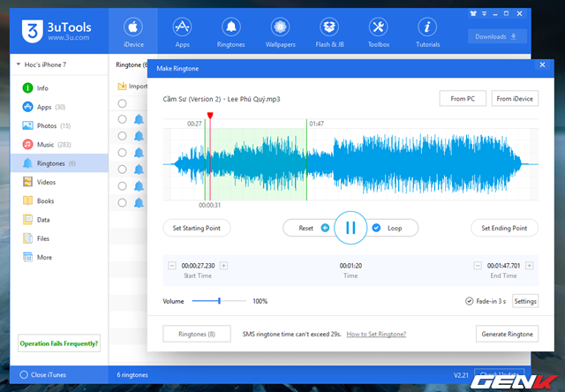Open the Tutorials section
The width and height of the screenshot is (565, 392).
click(x=427, y=32)
